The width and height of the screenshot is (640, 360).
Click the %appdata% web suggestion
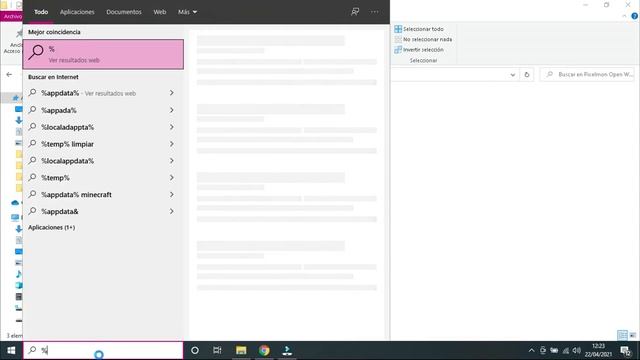pyautogui.click(x=102, y=93)
